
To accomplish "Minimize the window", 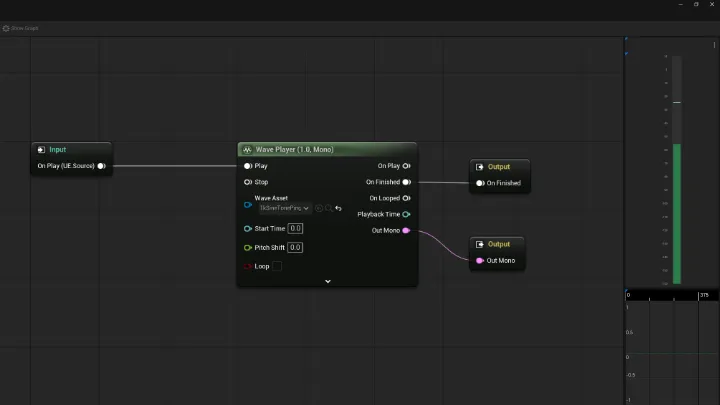I will coord(681,4).
